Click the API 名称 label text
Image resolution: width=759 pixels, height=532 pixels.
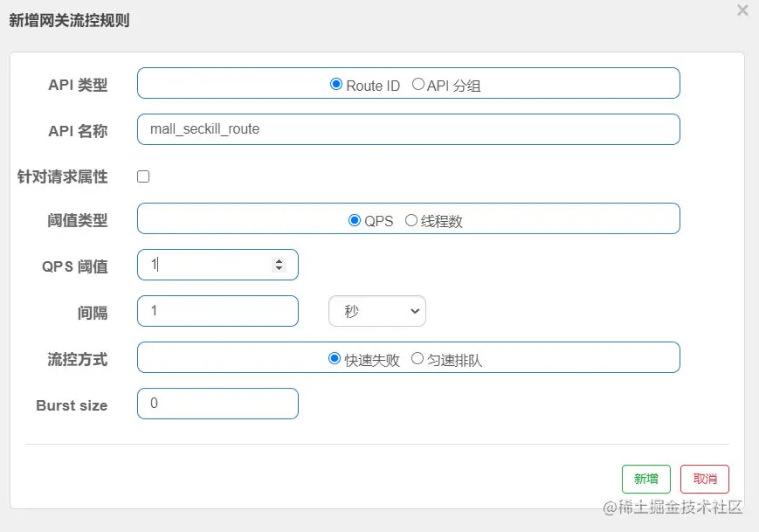(x=78, y=131)
